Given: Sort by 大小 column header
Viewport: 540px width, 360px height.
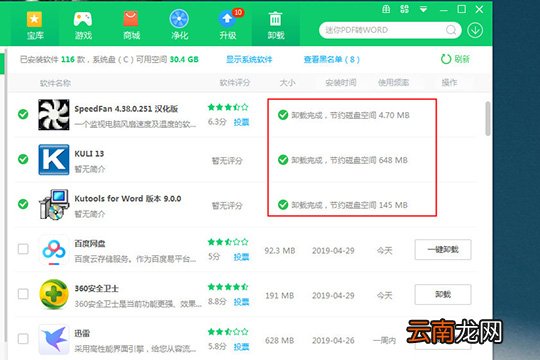Looking at the screenshot, I should click(x=287, y=83).
